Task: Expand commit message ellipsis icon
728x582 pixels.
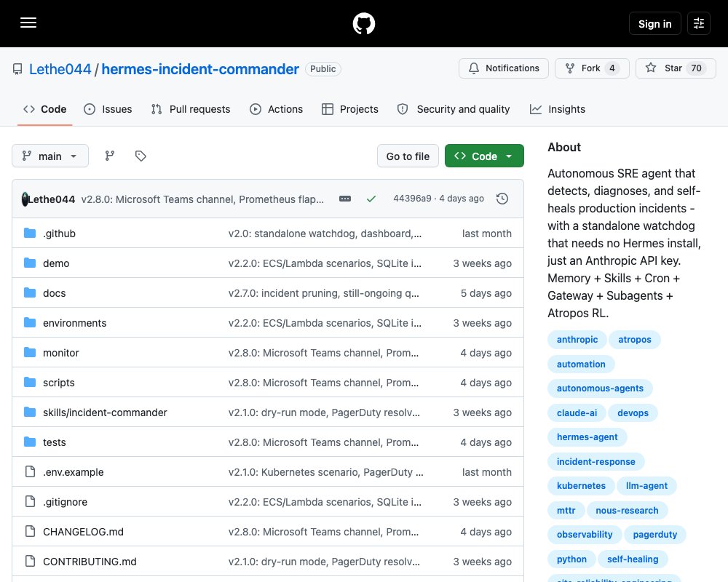Action: pos(345,199)
